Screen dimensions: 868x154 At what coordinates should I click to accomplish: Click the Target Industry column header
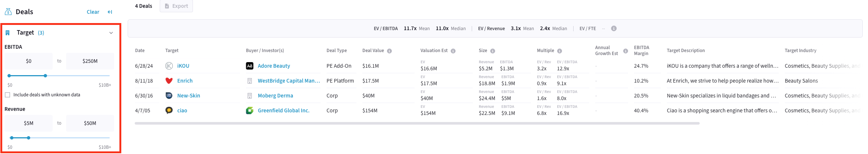(x=800, y=51)
